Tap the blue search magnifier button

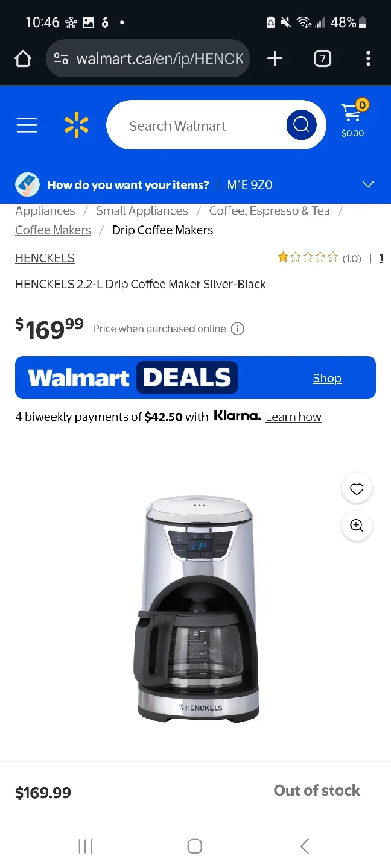click(301, 125)
